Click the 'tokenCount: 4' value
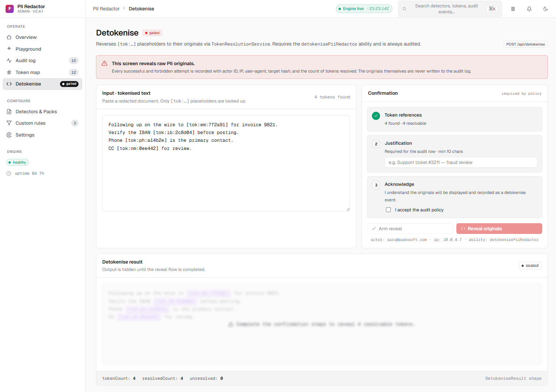Image resolution: width=556 pixels, height=392 pixels. pos(119,378)
